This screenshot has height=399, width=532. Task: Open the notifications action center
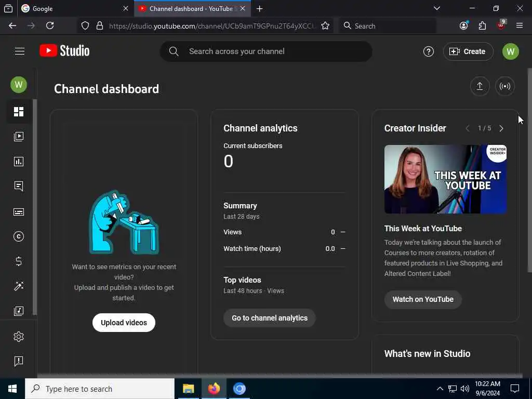(515, 389)
